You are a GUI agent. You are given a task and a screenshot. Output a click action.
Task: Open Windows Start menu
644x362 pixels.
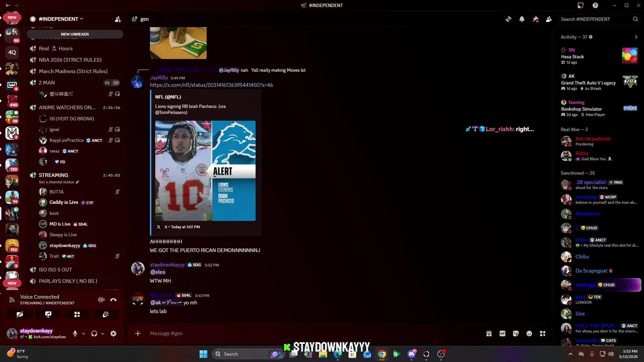(203, 354)
